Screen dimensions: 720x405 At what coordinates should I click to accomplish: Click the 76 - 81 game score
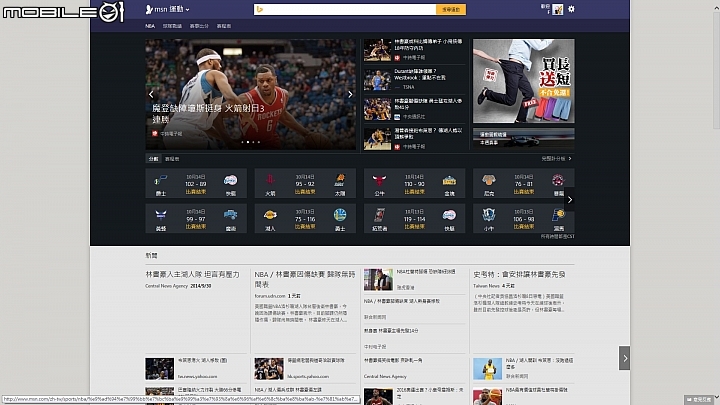(x=523, y=184)
